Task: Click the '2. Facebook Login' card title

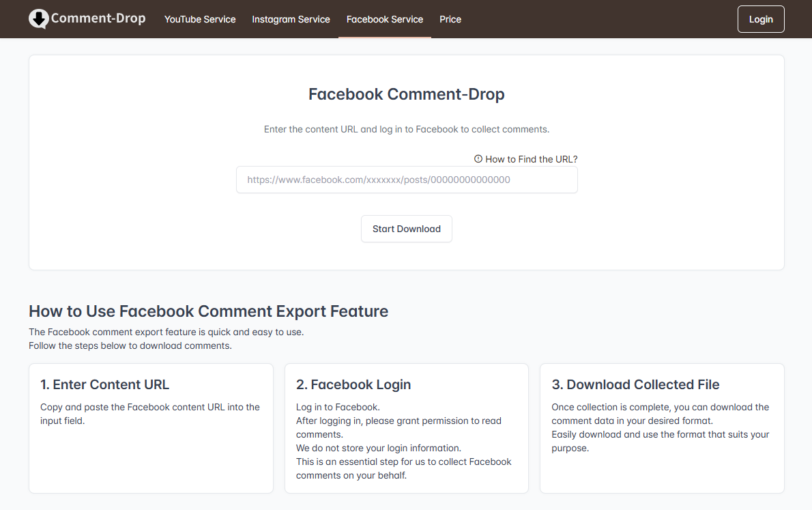Action: tap(353, 384)
